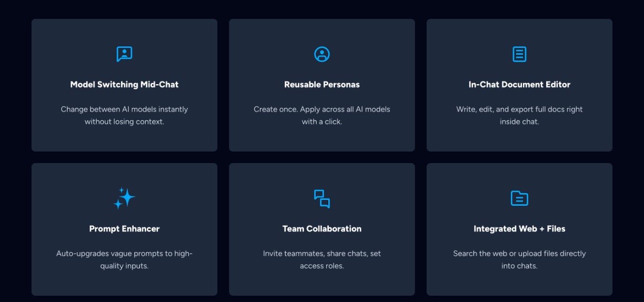
Task: Click the "Change between AI models instantly" description
Action: click(x=124, y=109)
